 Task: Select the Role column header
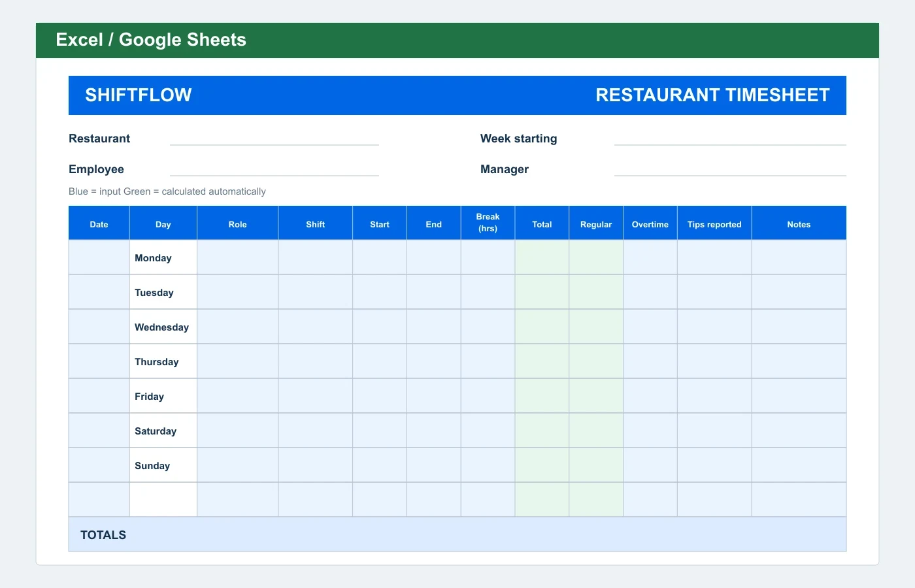coord(238,223)
